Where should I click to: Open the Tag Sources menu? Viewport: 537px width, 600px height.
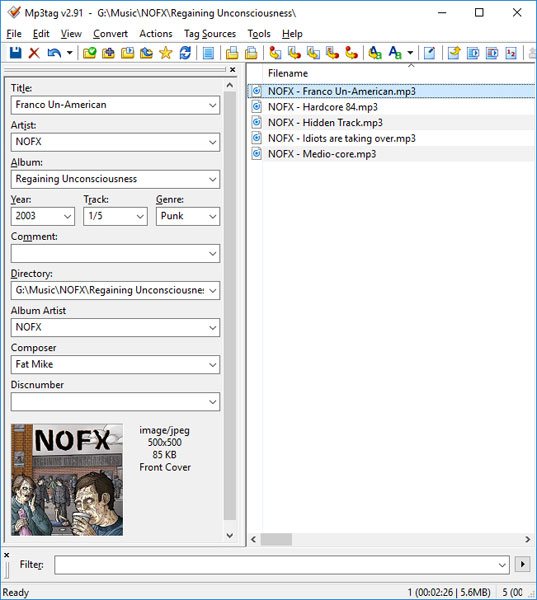210,34
